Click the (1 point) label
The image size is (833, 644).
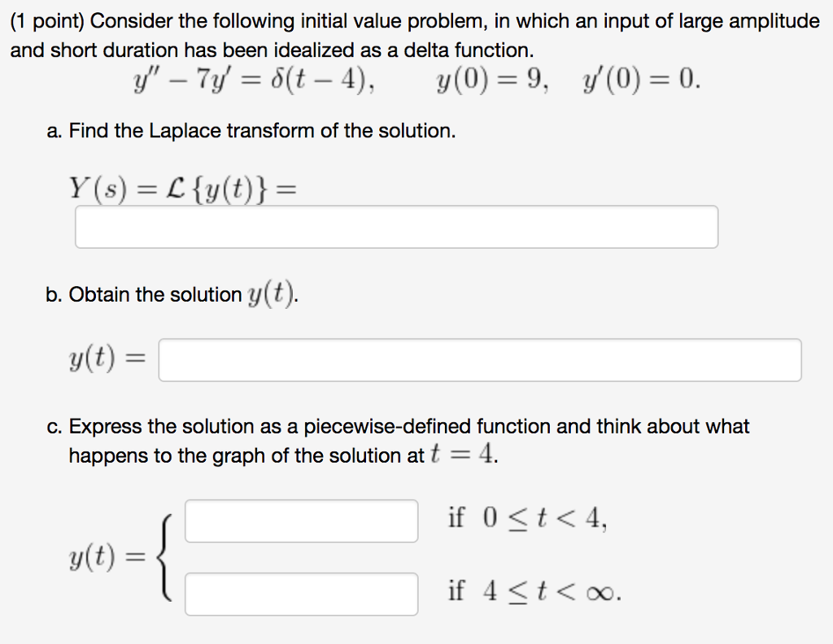tap(45, 21)
